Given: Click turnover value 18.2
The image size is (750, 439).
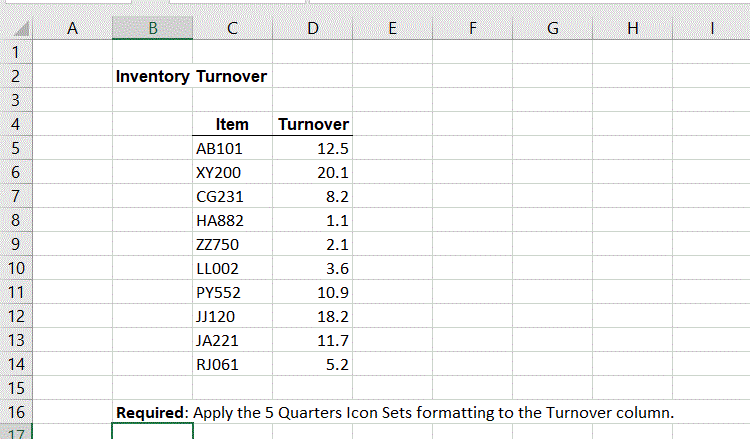Looking at the screenshot, I should click(x=312, y=316).
